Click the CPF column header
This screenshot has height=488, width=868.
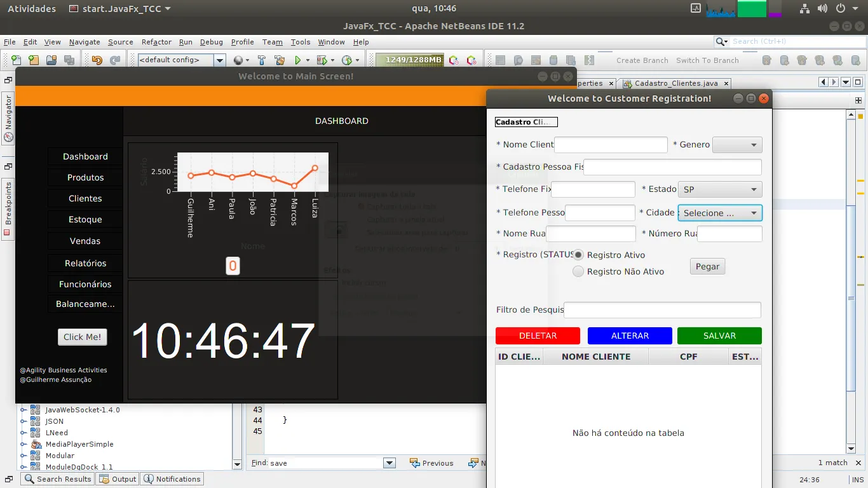(689, 356)
